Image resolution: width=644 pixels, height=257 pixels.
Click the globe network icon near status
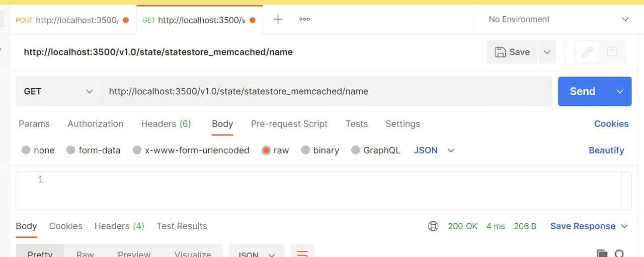(433, 226)
